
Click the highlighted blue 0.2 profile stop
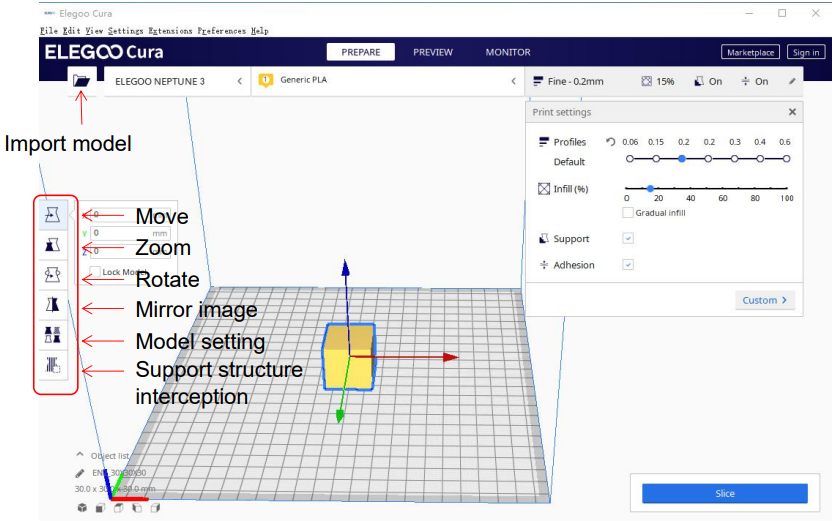pos(682,159)
